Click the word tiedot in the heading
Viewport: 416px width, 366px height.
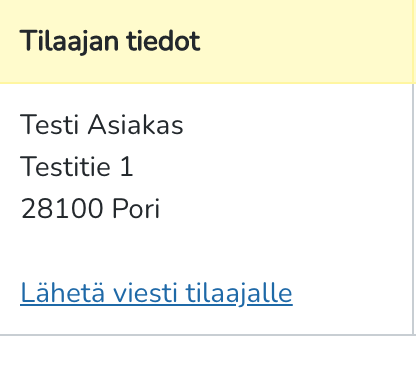click(163, 41)
